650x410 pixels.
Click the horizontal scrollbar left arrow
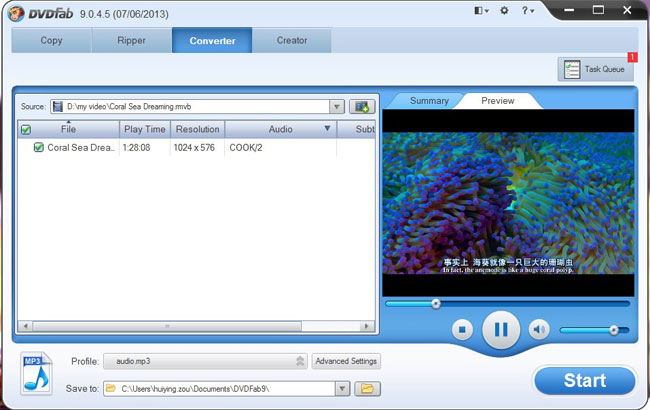tap(25, 326)
